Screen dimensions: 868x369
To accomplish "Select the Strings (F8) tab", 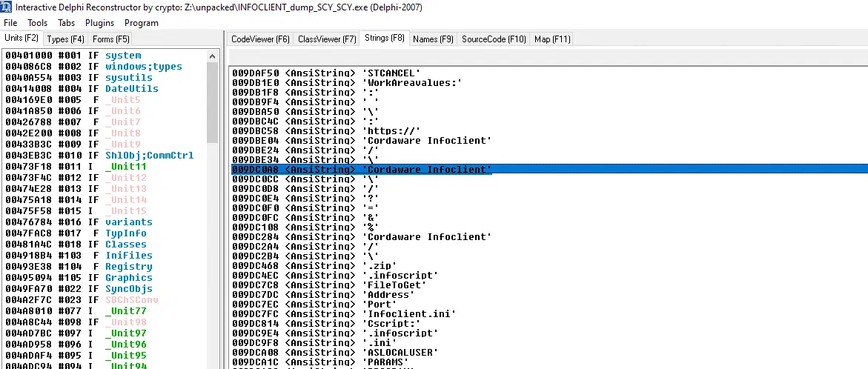I will point(385,39).
